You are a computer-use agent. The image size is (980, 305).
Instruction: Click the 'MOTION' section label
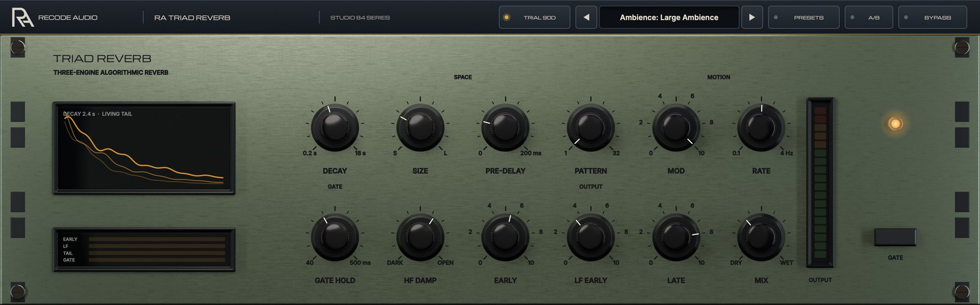[x=718, y=77]
